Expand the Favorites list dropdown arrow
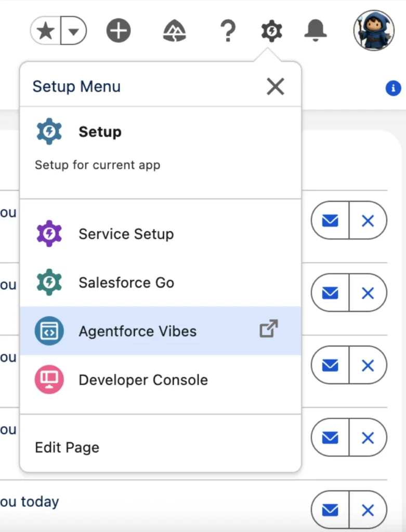 click(74, 32)
